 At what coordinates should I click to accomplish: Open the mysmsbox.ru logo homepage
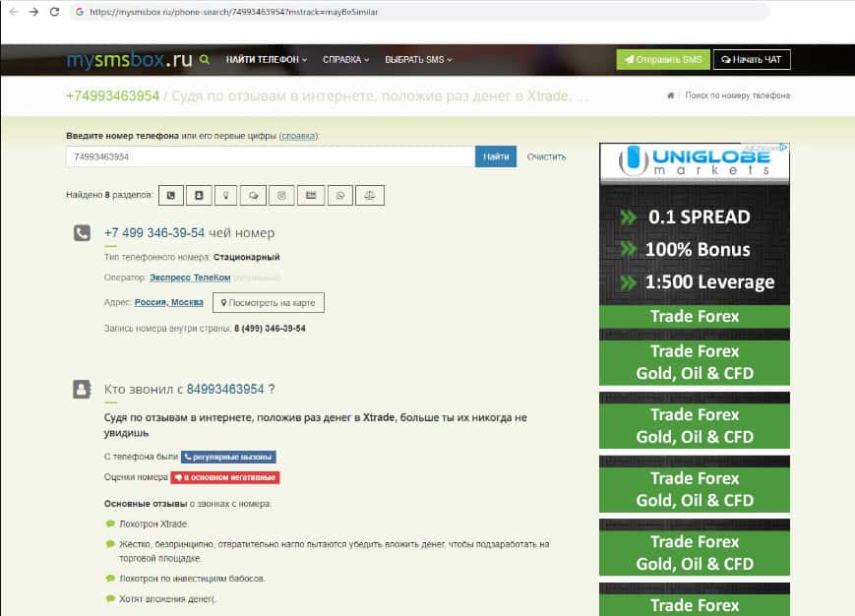pyautogui.click(x=129, y=59)
